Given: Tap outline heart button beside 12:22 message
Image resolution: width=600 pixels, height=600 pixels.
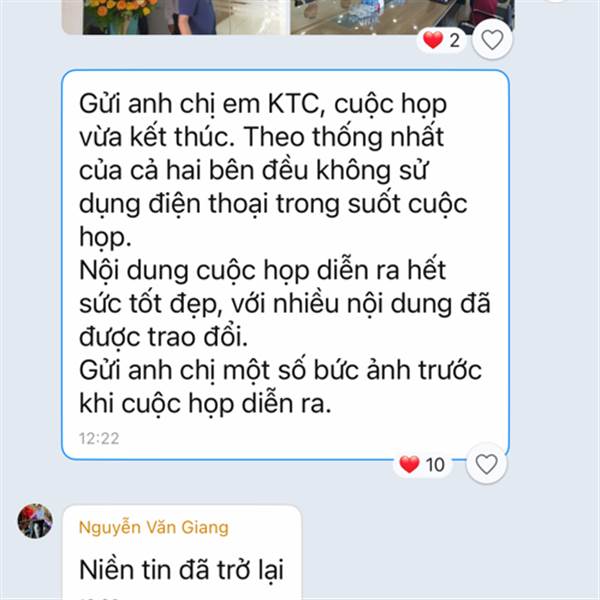Looking at the screenshot, I should pyautogui.click(x=486, y=464).
